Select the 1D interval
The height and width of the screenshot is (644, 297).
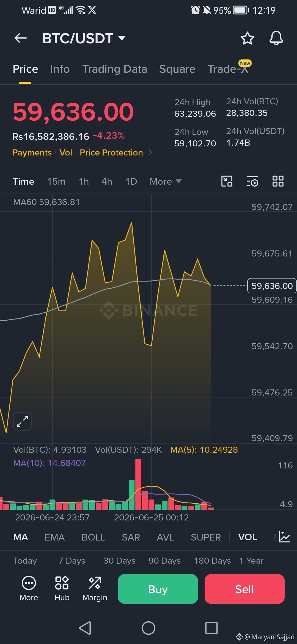[131, 181]
